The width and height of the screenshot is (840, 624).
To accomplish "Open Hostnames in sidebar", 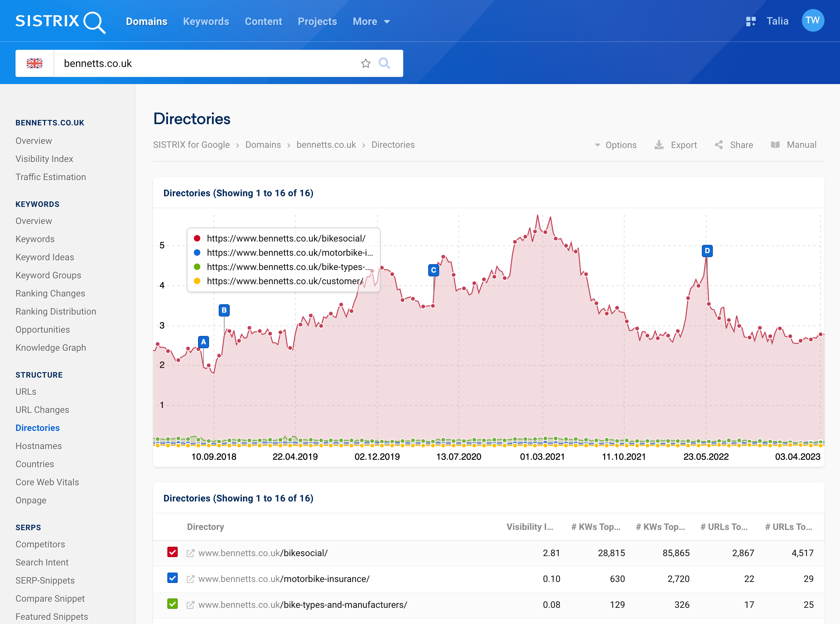I will click(38, 446).
